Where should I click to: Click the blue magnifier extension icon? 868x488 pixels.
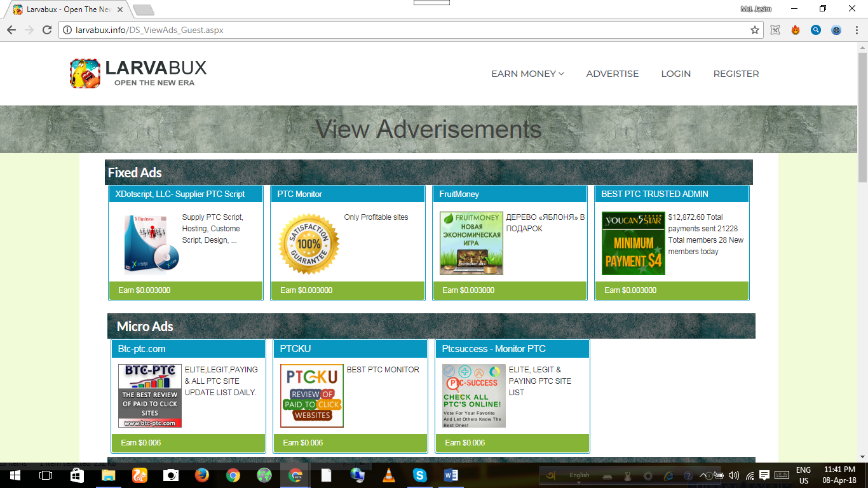(x=816, y=30)
